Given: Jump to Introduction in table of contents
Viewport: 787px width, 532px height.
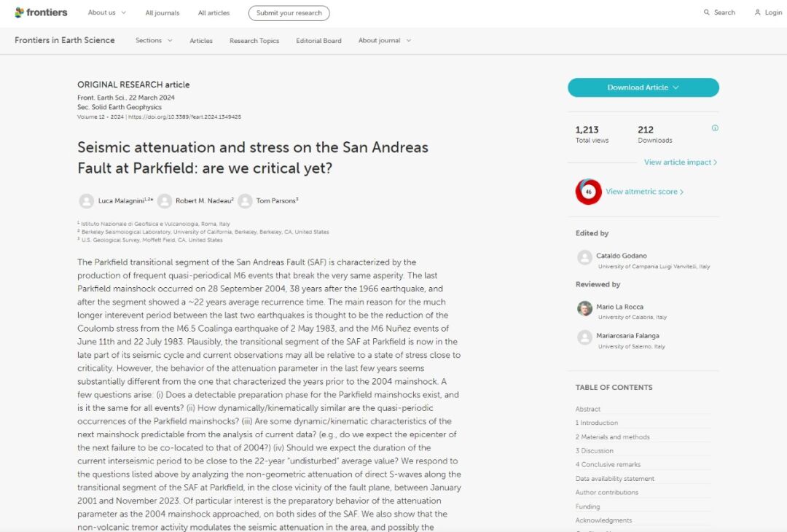Looking at the screenshot, I should pyautogui.click(x=598, y=423).
